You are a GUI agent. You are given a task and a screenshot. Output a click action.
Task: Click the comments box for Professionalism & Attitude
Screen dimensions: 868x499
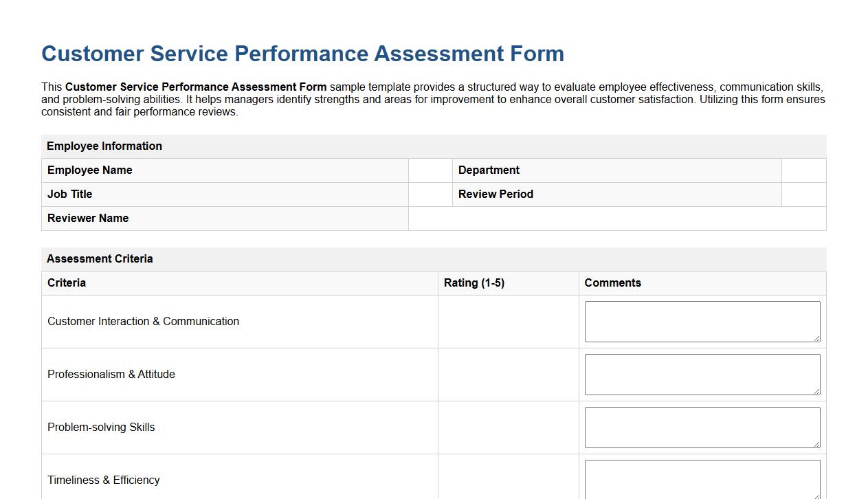(x=702, y=374)
